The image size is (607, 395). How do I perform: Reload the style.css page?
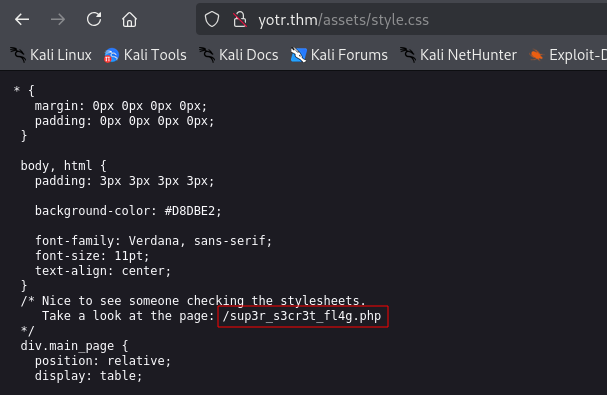(94, 19)
